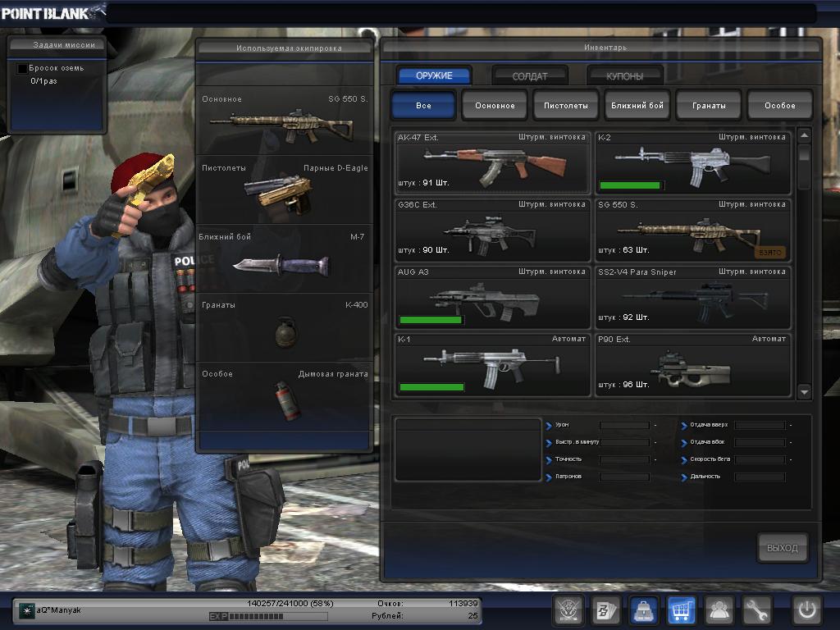Select the G36C Ext. weapon card
Viewport: 840px width, 630px height.
[492, 231]
